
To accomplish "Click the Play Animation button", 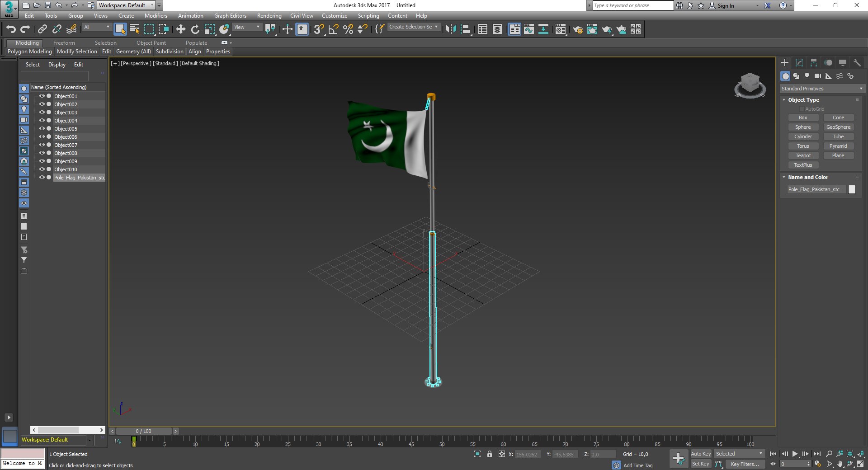I will [795, 454].
